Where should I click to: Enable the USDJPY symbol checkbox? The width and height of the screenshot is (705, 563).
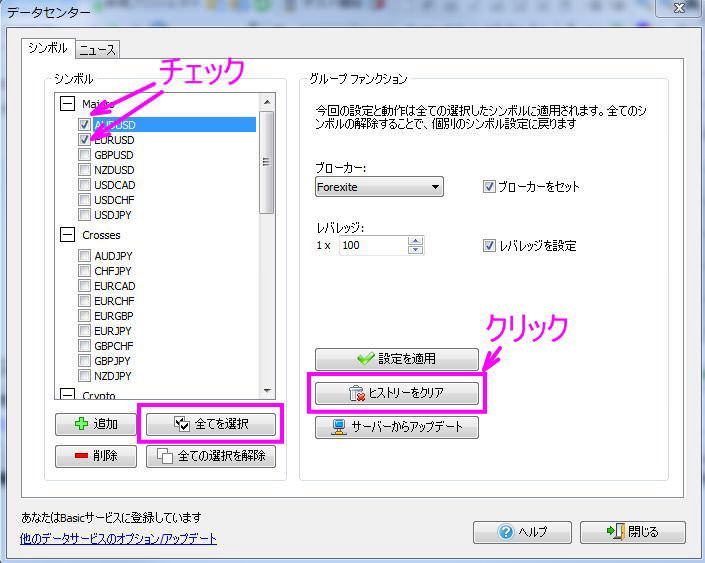click(x=85, y=215)
